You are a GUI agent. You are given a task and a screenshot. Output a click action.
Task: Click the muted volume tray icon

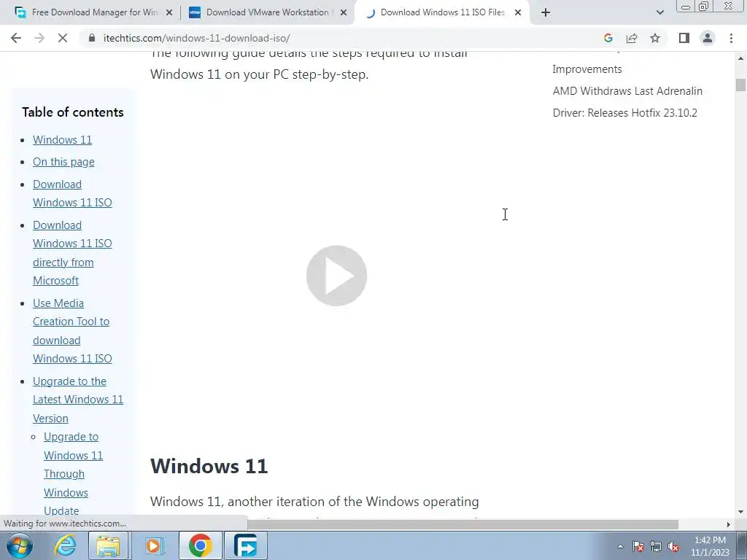pos(673,547)
